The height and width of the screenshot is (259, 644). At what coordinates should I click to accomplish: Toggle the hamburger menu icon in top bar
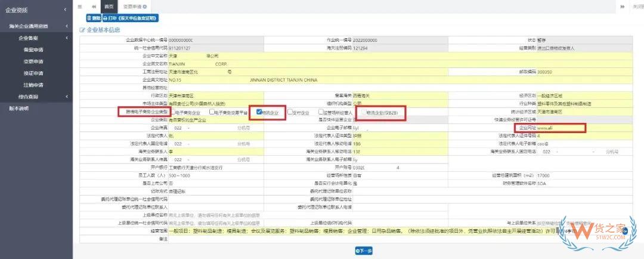[80, 7]
